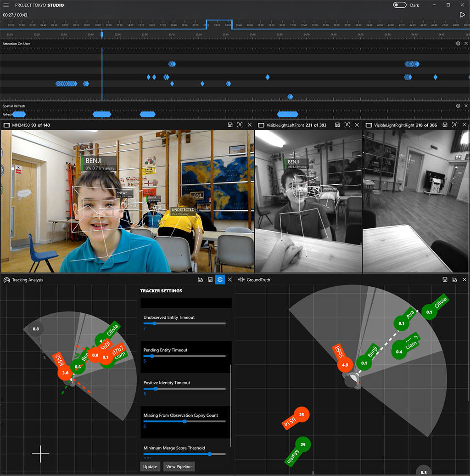Click the face-tracking icon on VisibleLightLeftFront panel
Viewport: 470px width, 476px height.
tap(347, 125)
